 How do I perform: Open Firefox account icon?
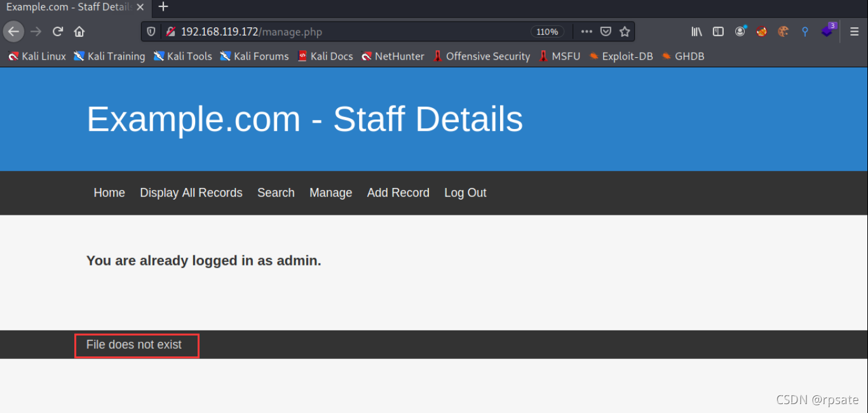pyautogui.click(x=740, y=31)
